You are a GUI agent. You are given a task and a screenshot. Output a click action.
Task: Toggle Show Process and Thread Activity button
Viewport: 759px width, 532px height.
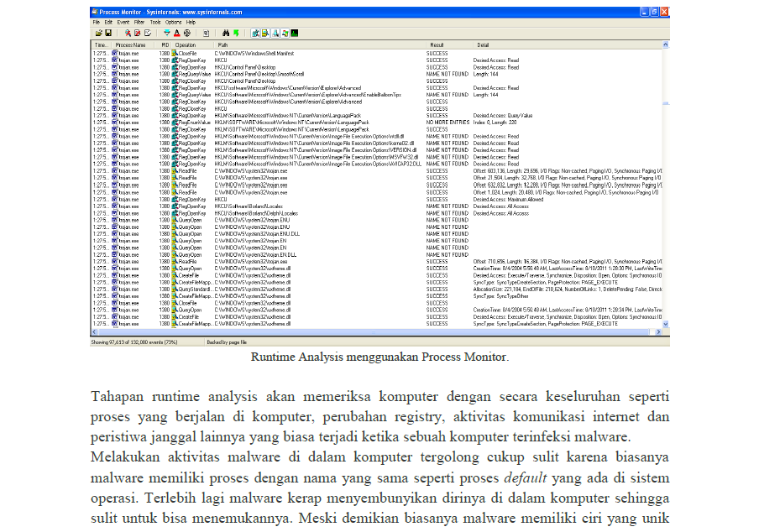[285, 33]
